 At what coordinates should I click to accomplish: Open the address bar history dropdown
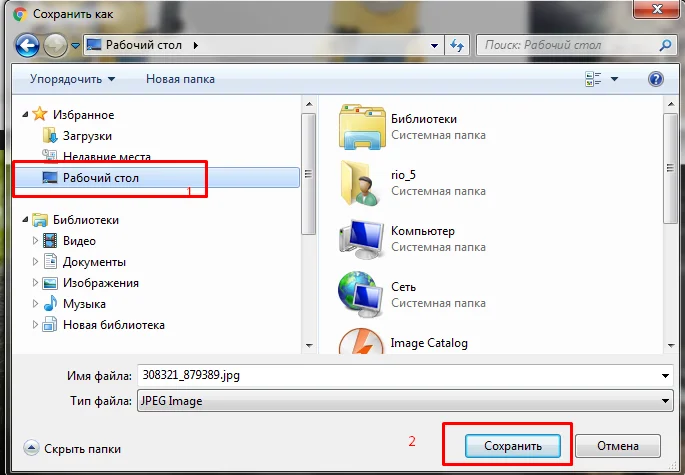(x=434, y=45)
